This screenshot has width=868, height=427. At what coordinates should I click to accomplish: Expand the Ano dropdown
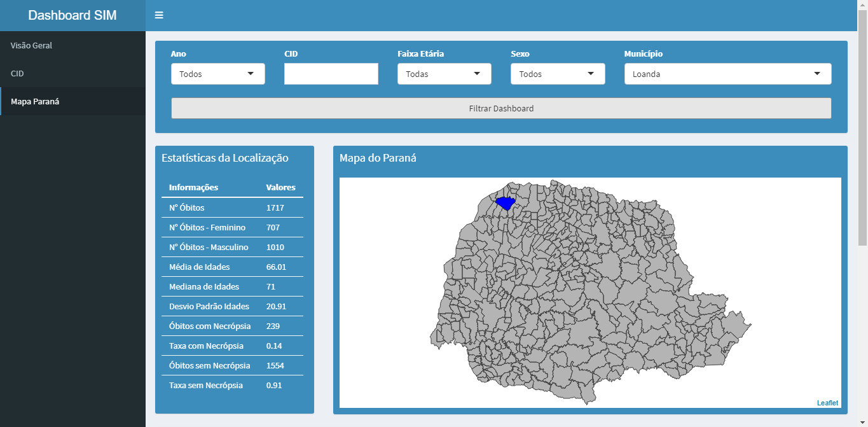217,74
